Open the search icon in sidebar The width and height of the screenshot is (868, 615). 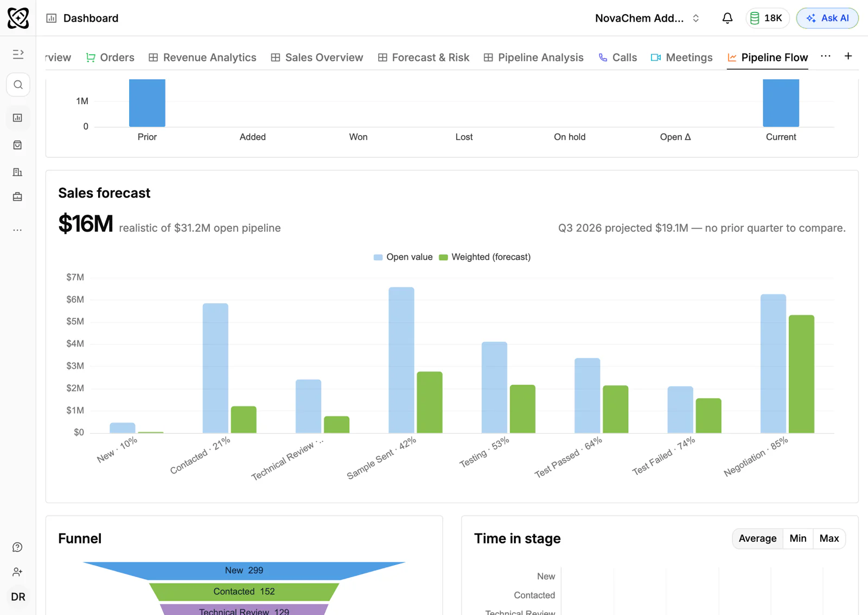[18, 85]
